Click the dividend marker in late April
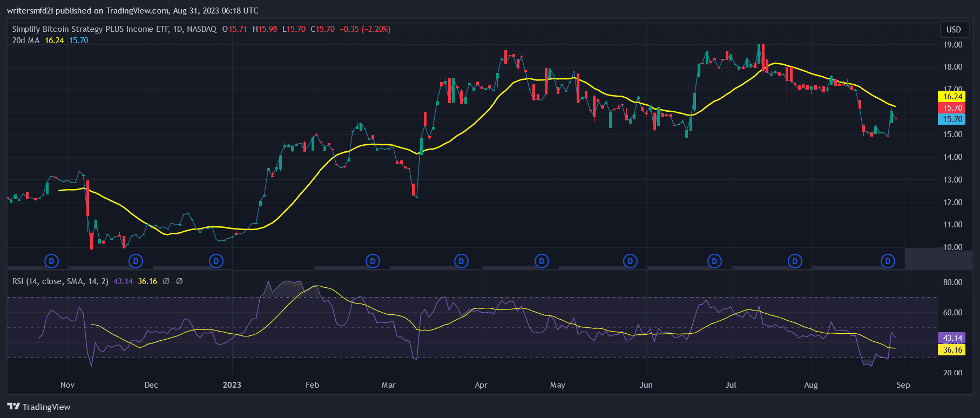 point(542,261)
